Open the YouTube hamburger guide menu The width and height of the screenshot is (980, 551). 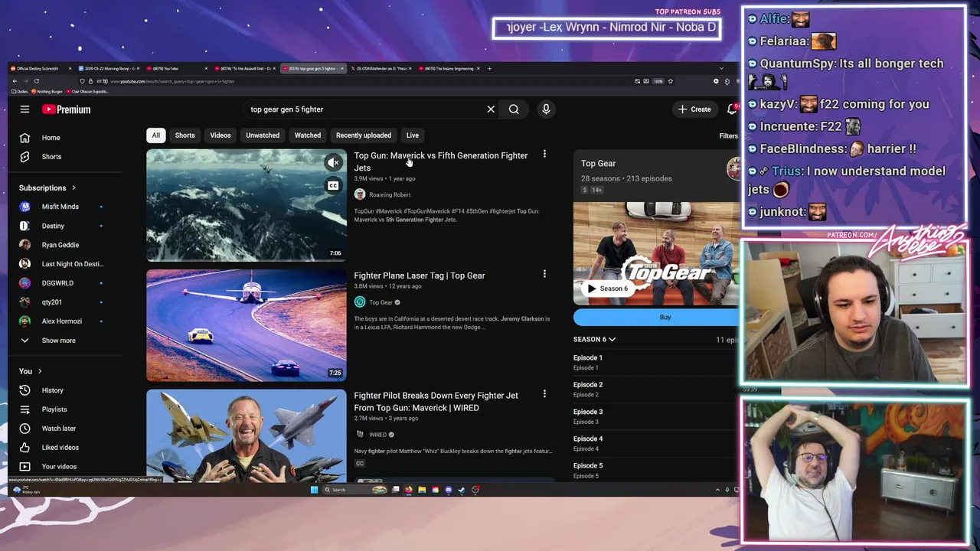24,109
